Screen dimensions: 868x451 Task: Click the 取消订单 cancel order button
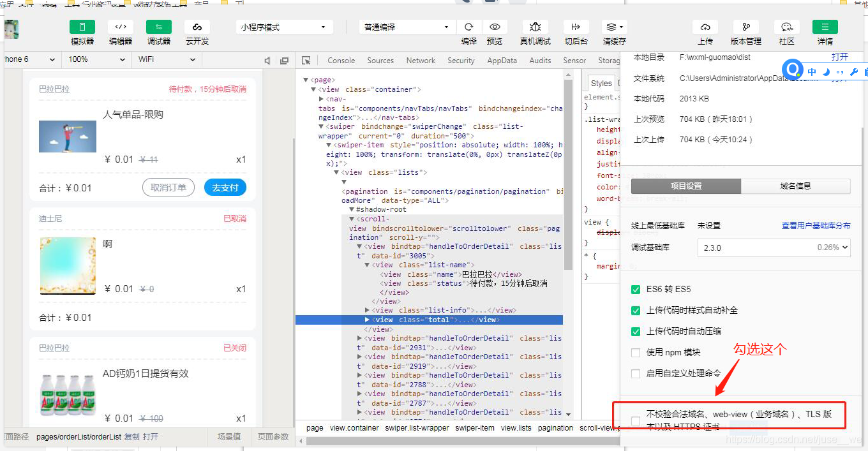(168, 188)
